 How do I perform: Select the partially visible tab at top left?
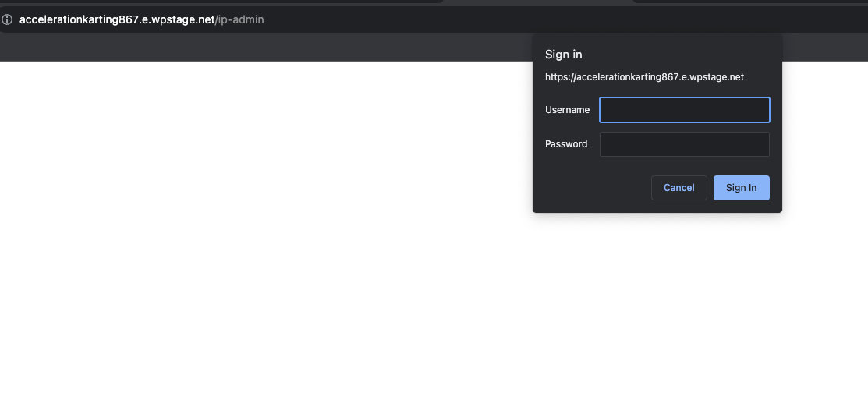pyautogui.click(x=221, y=1)
